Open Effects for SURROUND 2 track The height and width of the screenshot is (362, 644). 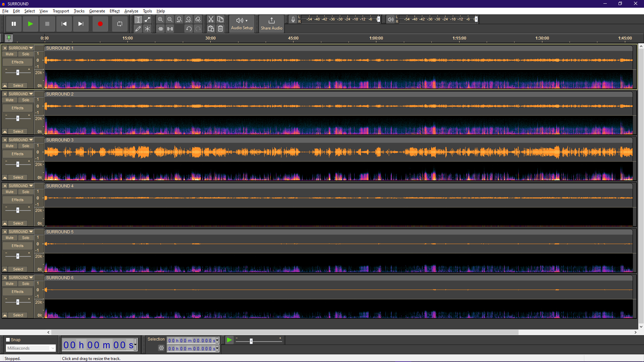18,108
